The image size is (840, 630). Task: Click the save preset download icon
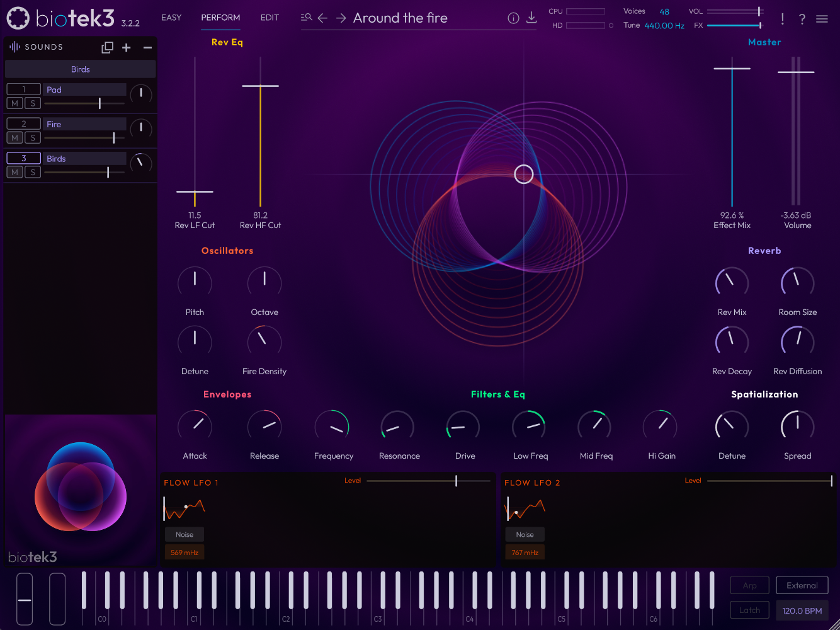click(531, 18)
